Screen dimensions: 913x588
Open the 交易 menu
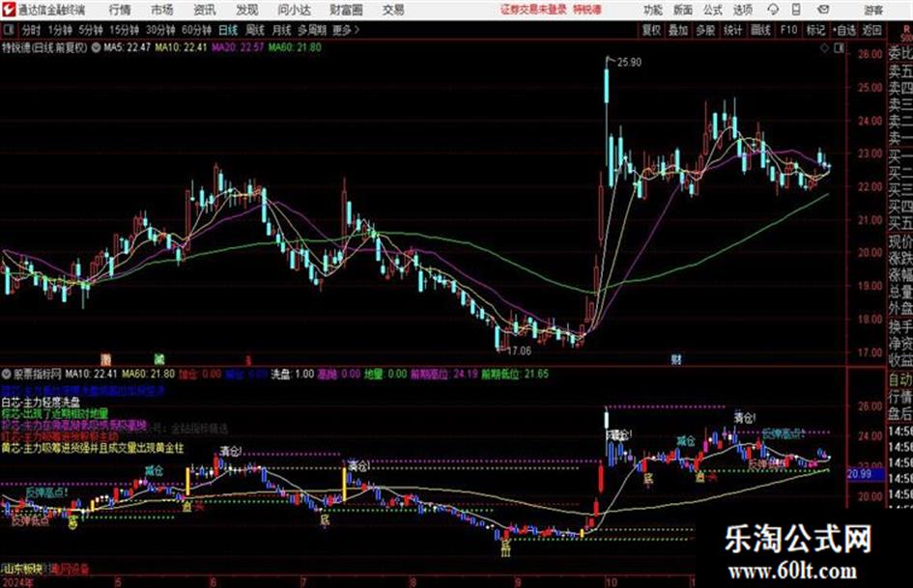click(393, 10)
